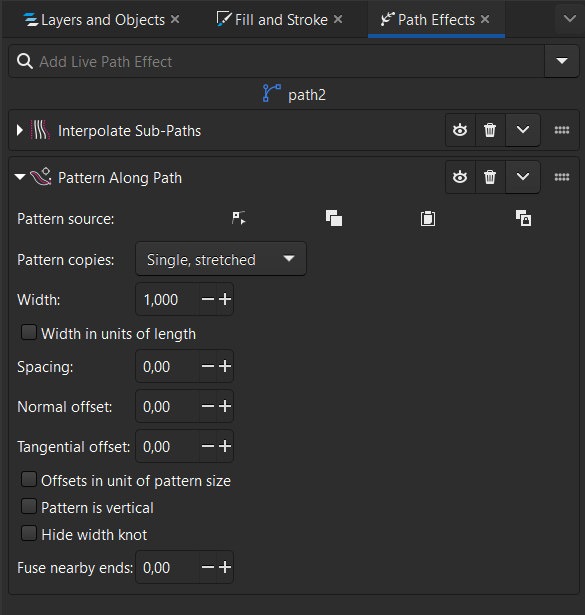Open the Add Live Path Effect dropdown arrow
Screen dimensions: 585x615
(561, 61)
